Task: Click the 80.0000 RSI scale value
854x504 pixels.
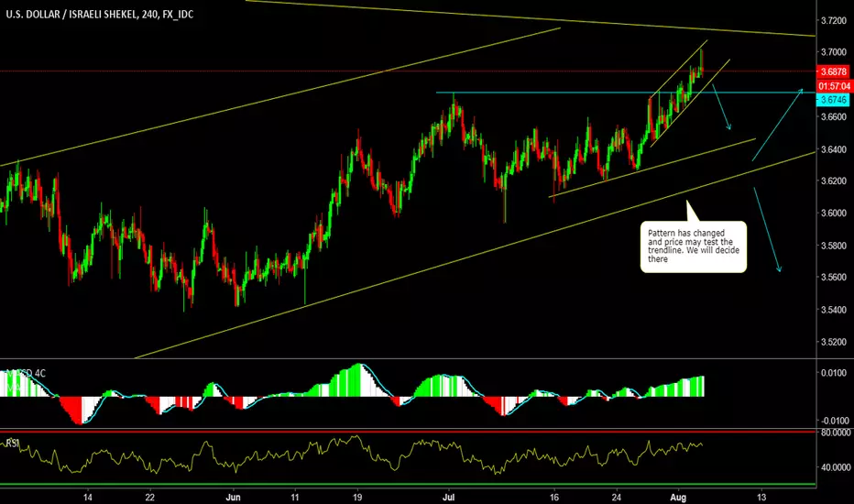Action: (x=836, y=433)
